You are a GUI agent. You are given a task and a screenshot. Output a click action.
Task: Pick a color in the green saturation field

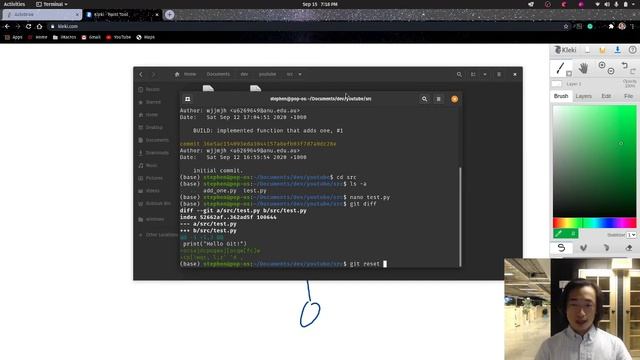click(x=594, y=161)
